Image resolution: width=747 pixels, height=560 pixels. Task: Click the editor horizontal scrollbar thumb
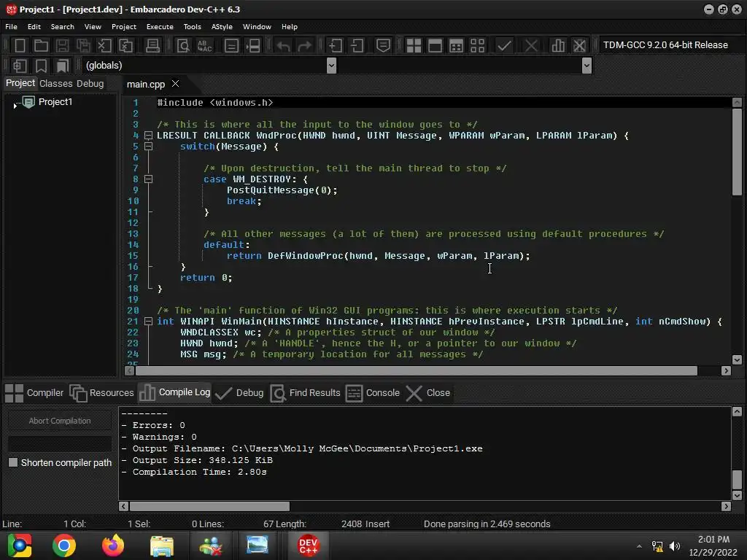417,370
